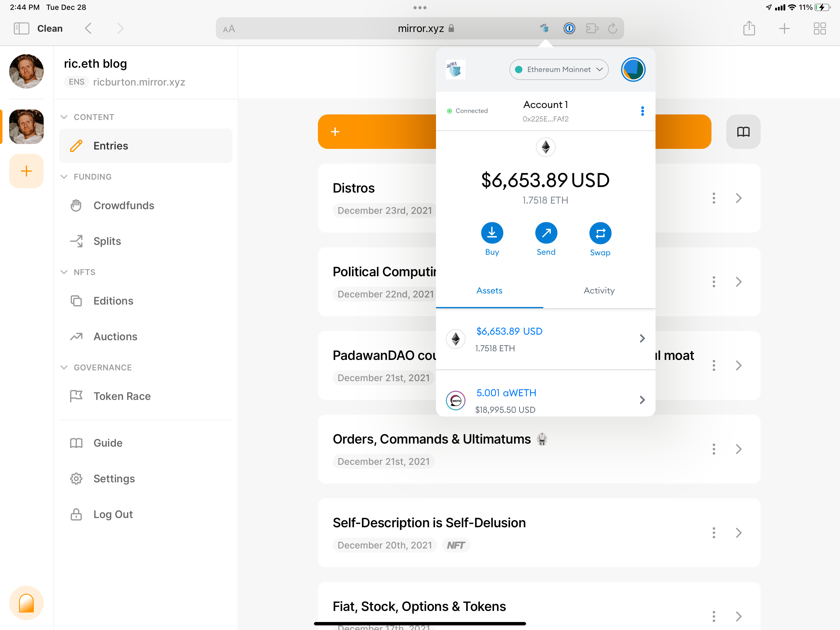Click the Connected status indicator
This screenshot has width=840, height=630.
(x=467, y=111)
